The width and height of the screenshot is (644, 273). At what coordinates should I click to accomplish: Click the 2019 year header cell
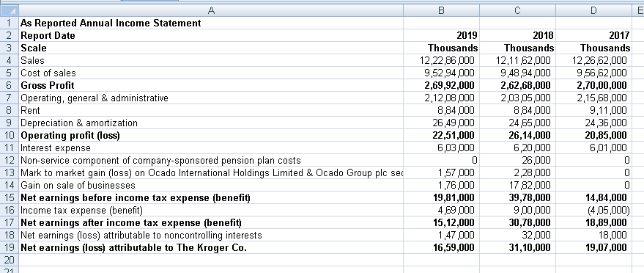pyautogui.click(x=442, y=35)
